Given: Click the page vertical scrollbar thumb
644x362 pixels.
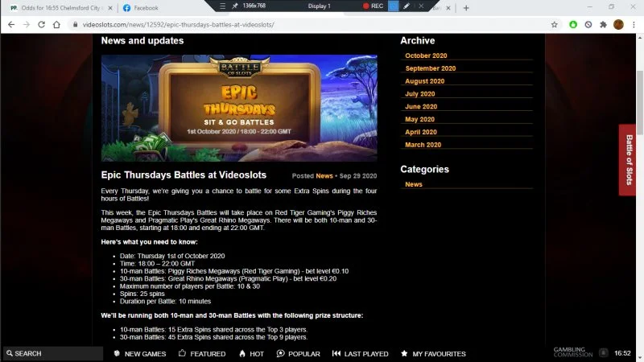Looking at the screenshot, I should coord(639,103).
